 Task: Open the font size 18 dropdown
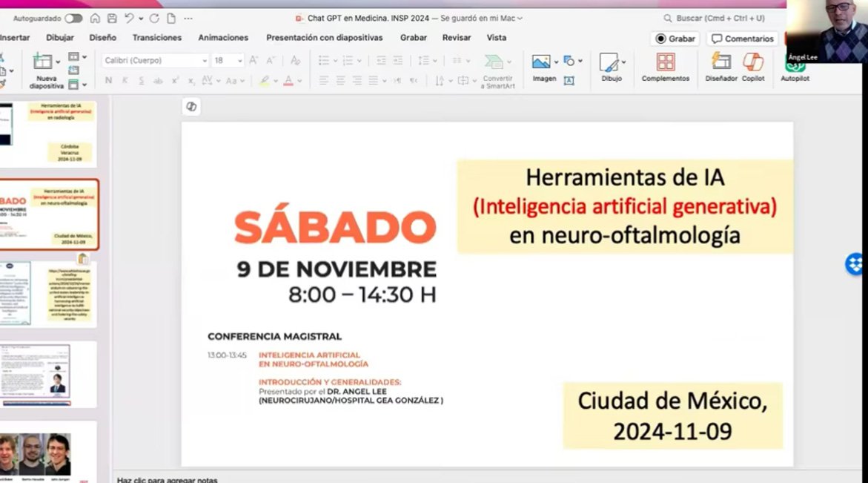(239, 61)
